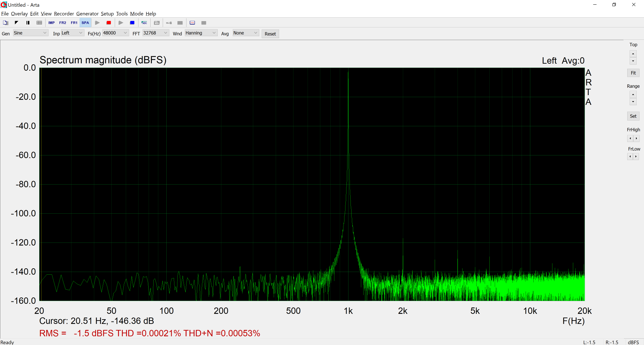Shift FrHigh right with arrow
The height and width of the screenshot is (345, 644).
coord(636,138)
